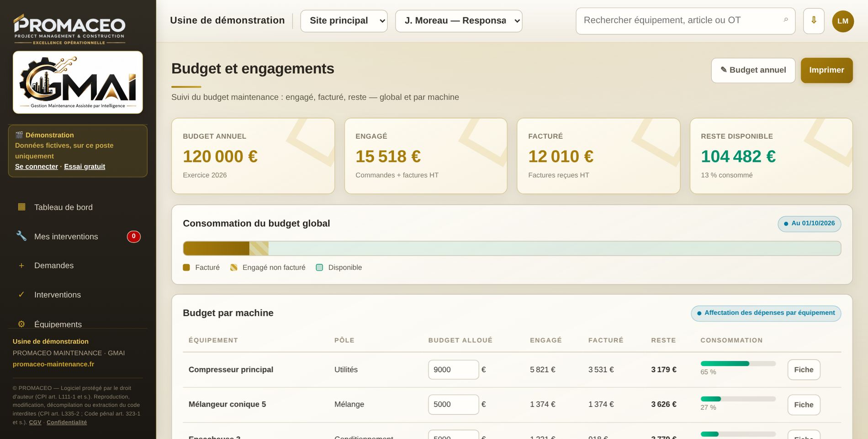Screen dimensions: 868x439
Task: Click the Équipements gear icon
Action: point(21,324)
